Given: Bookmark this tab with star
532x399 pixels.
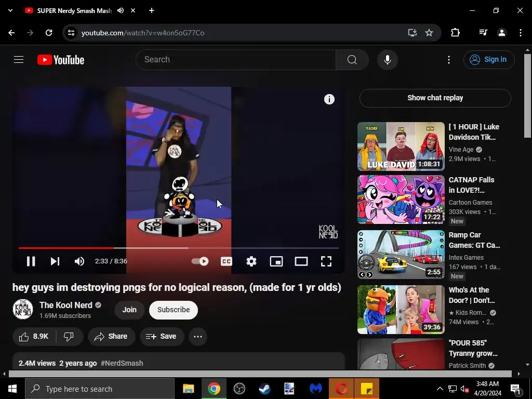Looking at the screenshot, I should click(x=429, y=33).
